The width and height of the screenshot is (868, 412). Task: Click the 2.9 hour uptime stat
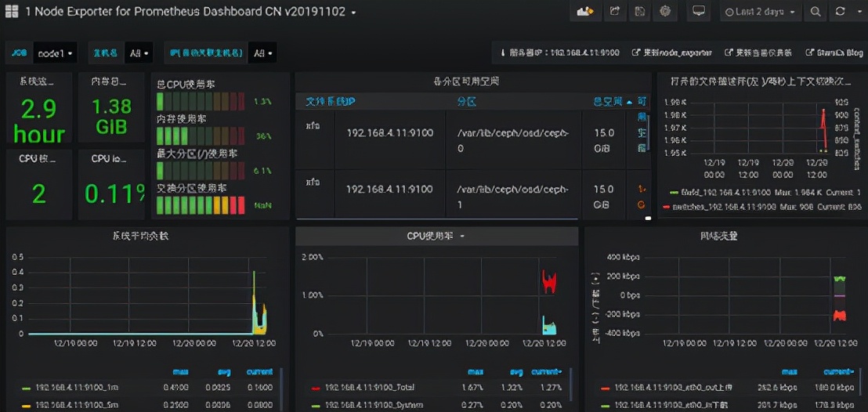38,121
